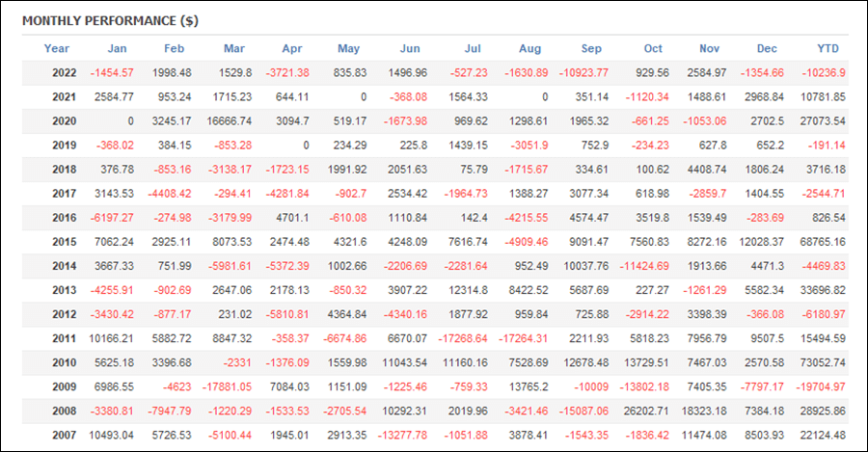Select the Dec column header
Screen dimensions: 868x452
coord(768,48)
